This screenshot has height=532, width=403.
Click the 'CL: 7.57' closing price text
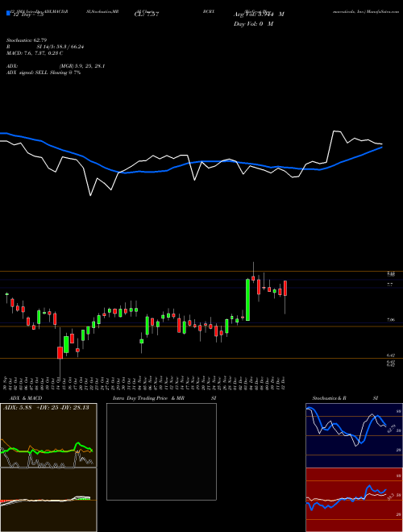coord(147,15)
